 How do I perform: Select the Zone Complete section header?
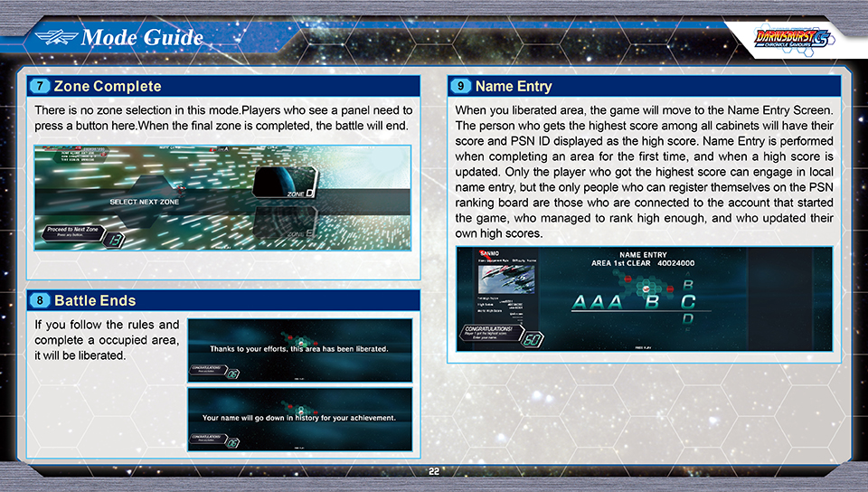[107, 87]
